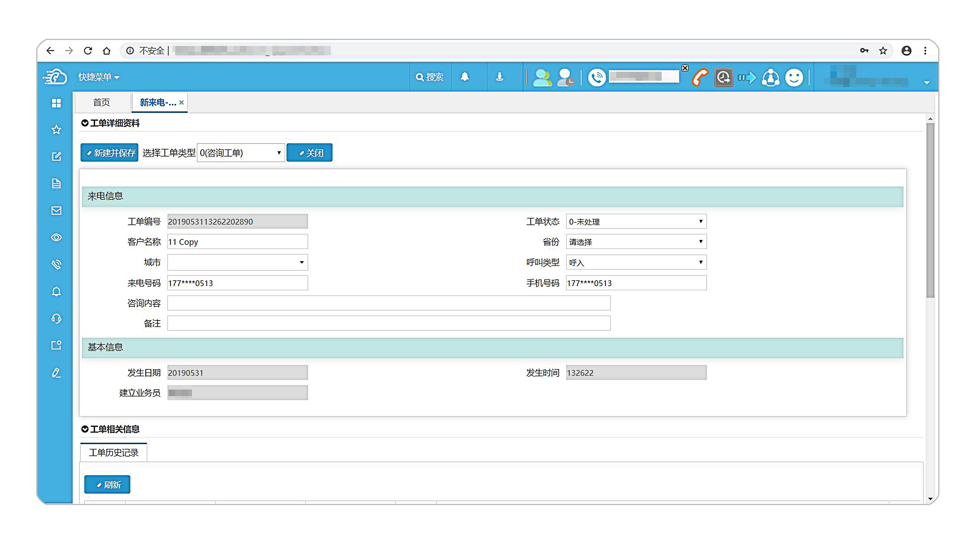This screenshot has height=535, width=980.
Task: Open the 工单状态 dropdown
Action: click(636, 221)
